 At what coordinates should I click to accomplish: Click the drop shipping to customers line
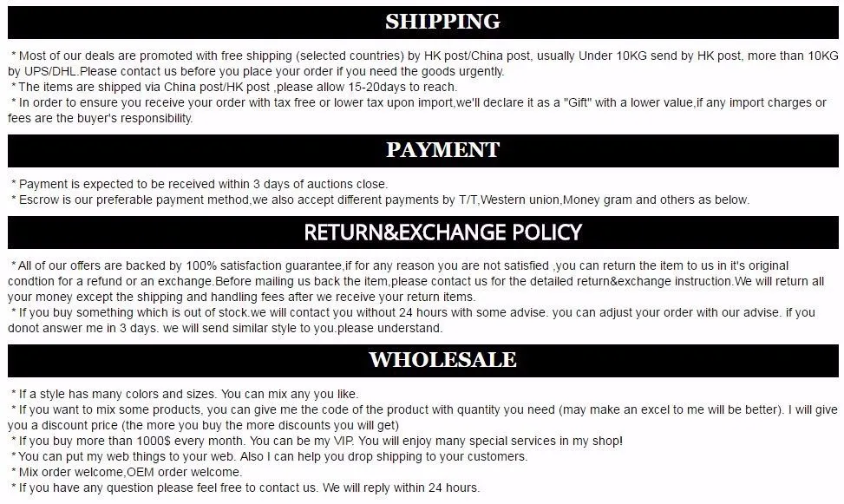(x=269, y=456)
